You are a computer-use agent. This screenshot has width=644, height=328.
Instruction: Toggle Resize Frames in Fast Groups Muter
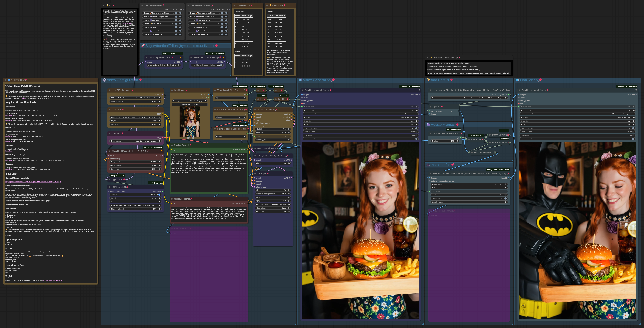click(x=176, y=31)
